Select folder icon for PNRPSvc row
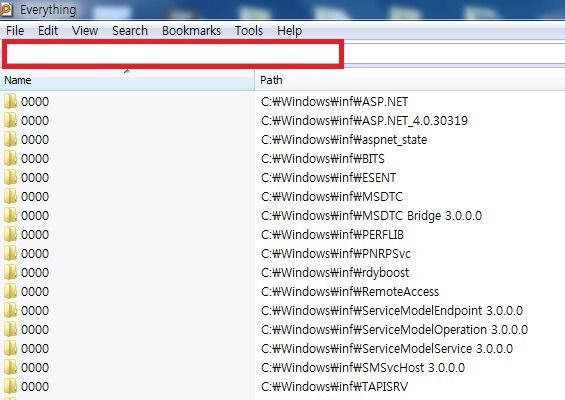The height and width of the screenshot is (400, 565). click(10, 253)
